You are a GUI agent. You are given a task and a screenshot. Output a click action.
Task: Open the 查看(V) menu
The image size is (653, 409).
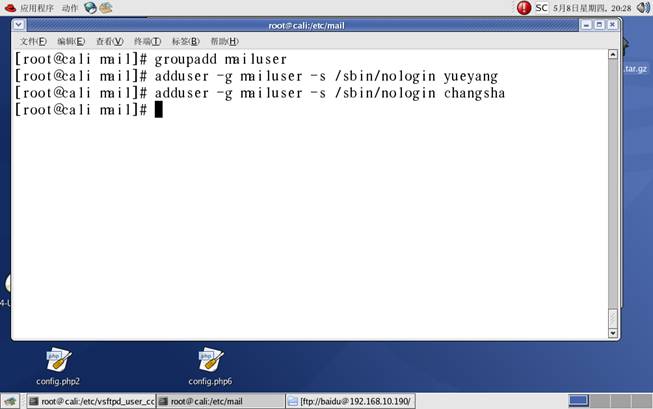click(110, 41)
